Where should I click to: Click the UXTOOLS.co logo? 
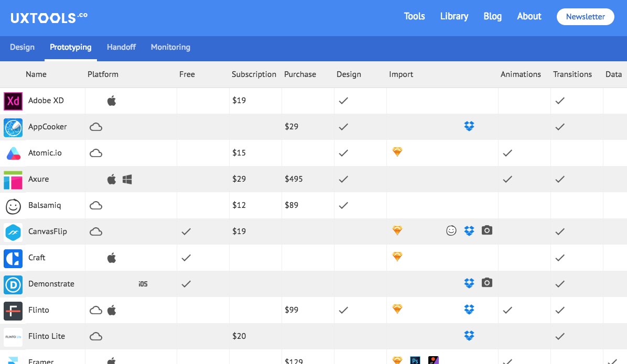[49, 18]
